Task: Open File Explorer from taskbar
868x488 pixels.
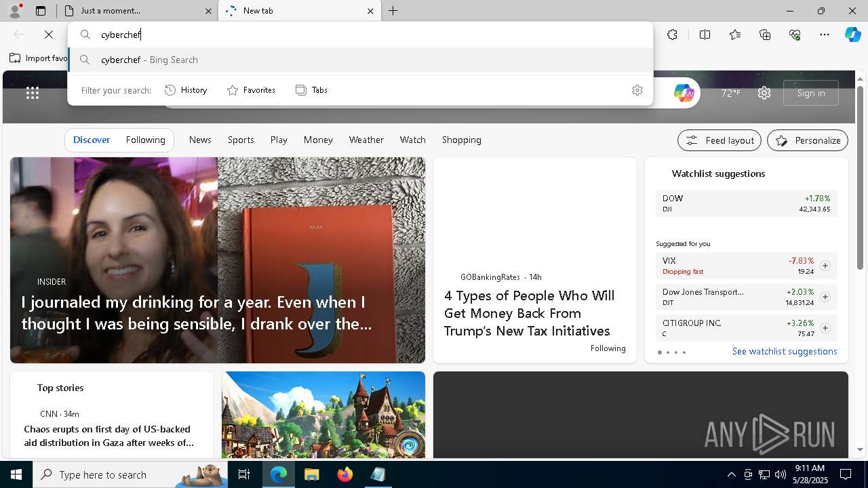Action: point(311,474)
